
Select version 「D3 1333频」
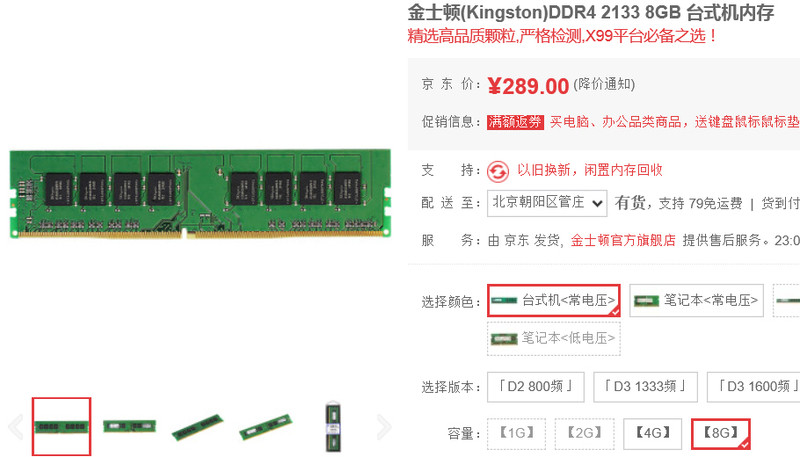click(645, 387)
